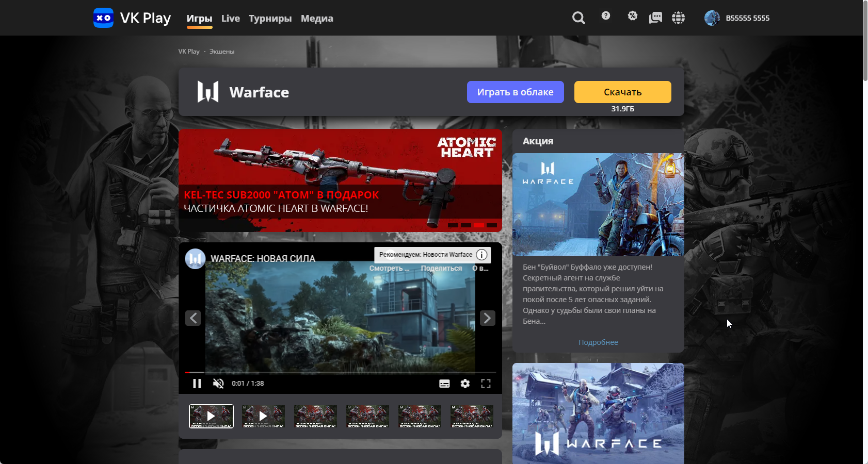Select the active red banner slide indicator
Screen dimensions: 868x464
coord(479,225)
